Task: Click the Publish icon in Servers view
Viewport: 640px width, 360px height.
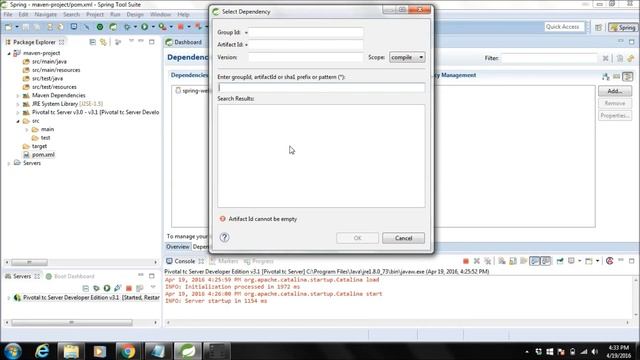Action: click(139, 288)
